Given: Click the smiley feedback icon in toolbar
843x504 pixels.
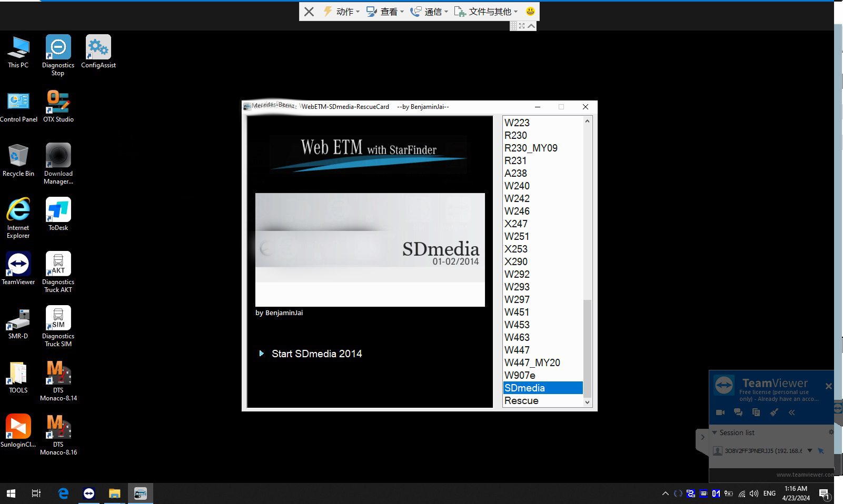Looking at the screenshot, I should coord(530,11).
